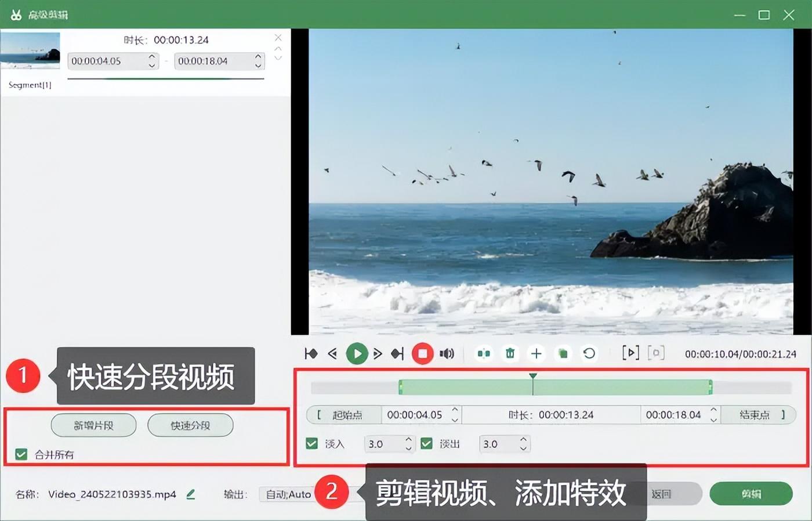The width and height of the screenshot is (812, 521).
Task: Click the 快速分段 button
Action: [190, 425]
